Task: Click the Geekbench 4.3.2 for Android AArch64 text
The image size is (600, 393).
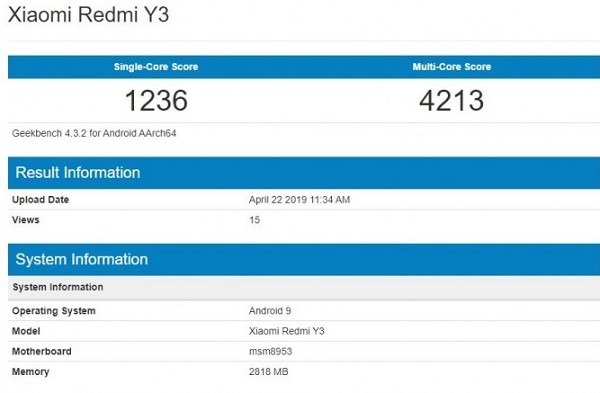Action: 94,133
